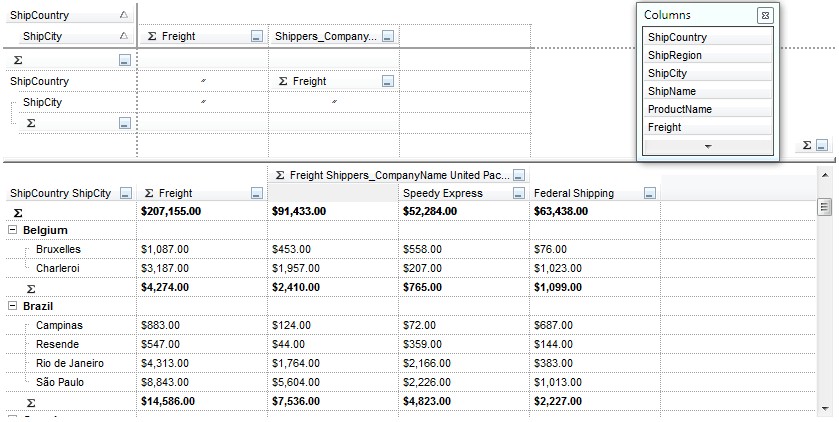This screenshot has width=839, height=422.
Task: Click button beside Federal Shipping column header
Action: (x=650, y=194)
